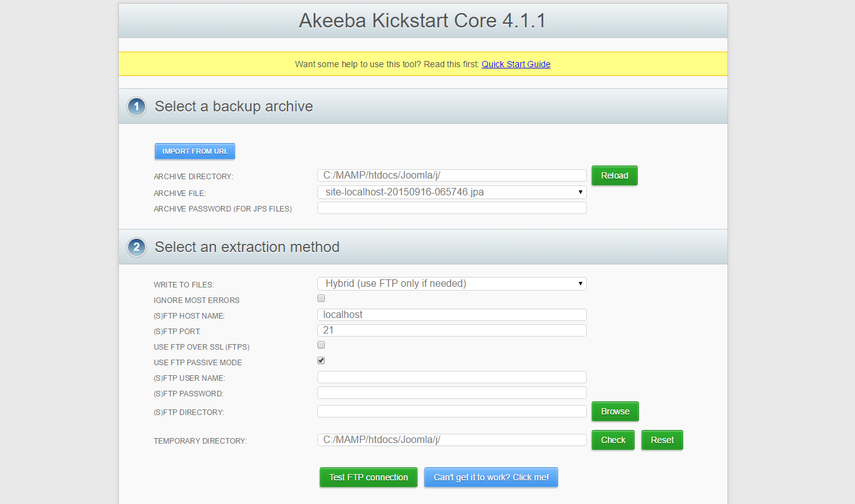The image size is (855, 504).
Task: Click the Import from URL button
Action: (x=195, y=151)
